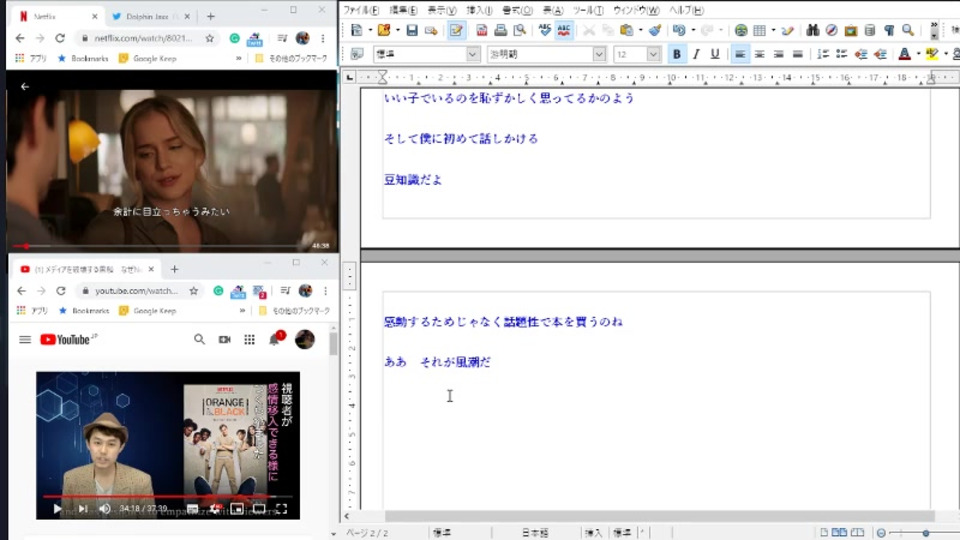The height and width of the screenshot is (540, 960).
Task: Click the Export as PDF icon
Action: [x=482, y=31]
